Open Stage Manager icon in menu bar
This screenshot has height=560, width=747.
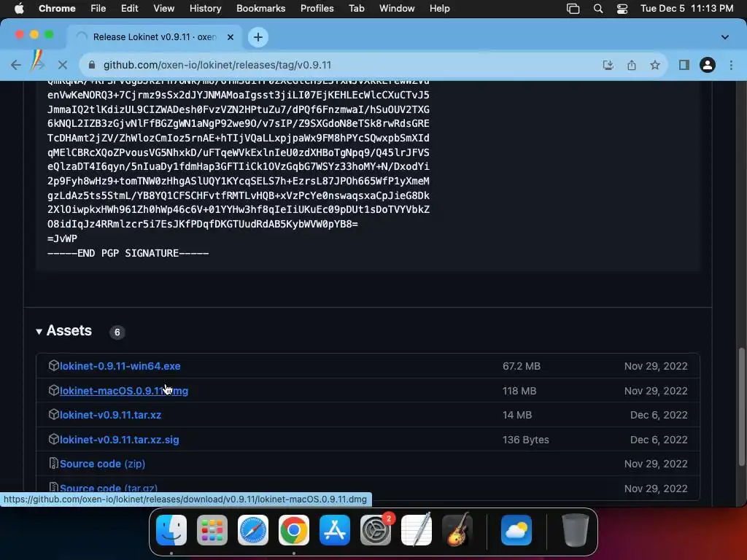pyautogui.click(x=573, y=9)
